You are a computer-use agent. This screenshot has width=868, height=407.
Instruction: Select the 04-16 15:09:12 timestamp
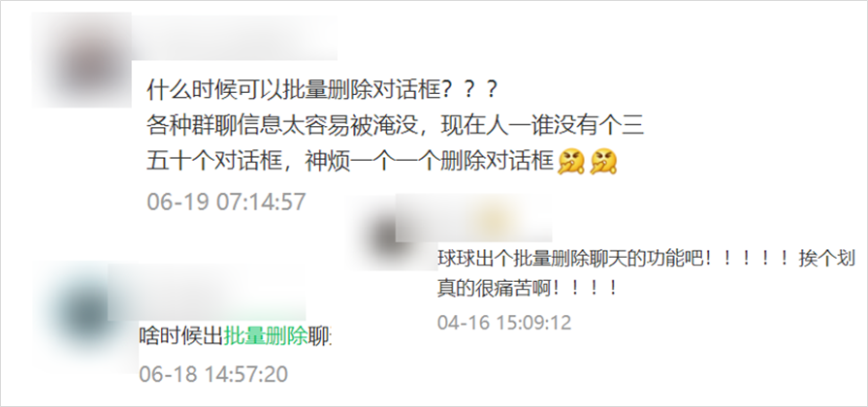coord(504,323)
